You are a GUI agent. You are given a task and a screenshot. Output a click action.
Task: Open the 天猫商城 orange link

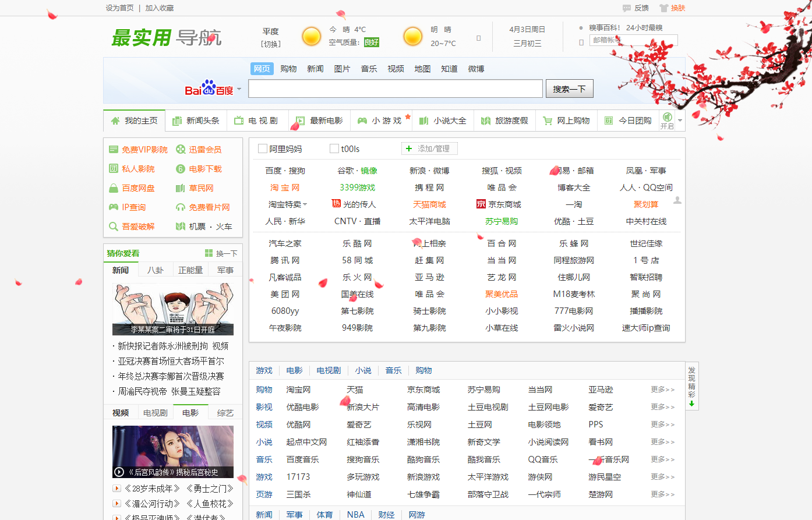click(x=429, y=204)
